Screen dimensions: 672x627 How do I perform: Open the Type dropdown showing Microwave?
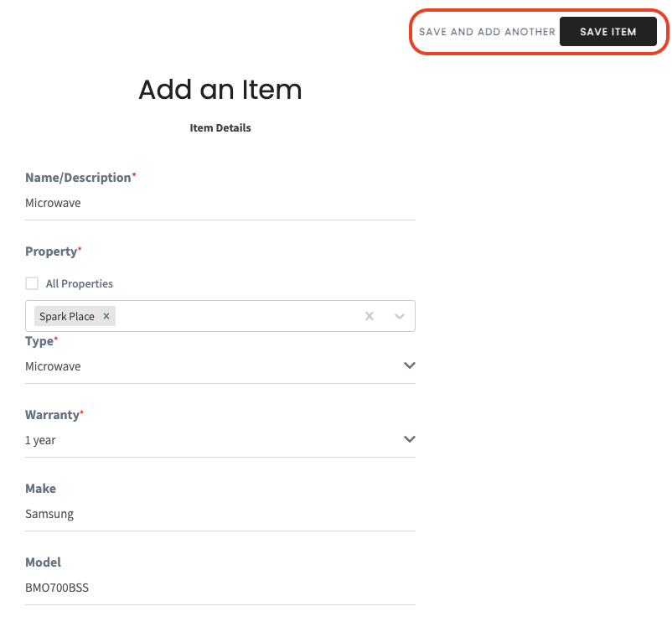pos(220,365)
